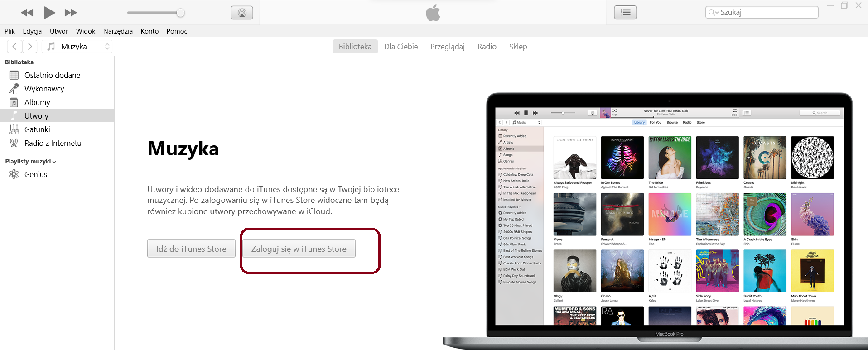Switch to the Przeglądaj tab
Viewport: 868px width, 350px height.
click(x=448, y=47)
